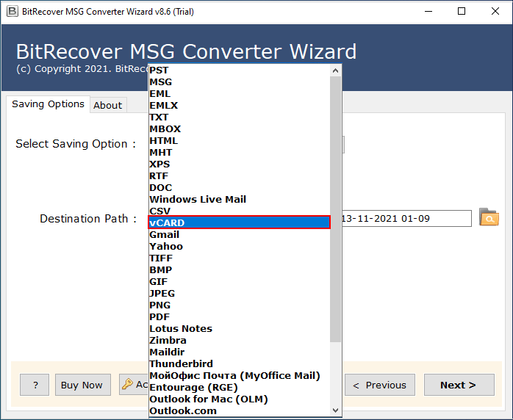Select the XPS format
The image size is (513, 420).
pos(240,164)
